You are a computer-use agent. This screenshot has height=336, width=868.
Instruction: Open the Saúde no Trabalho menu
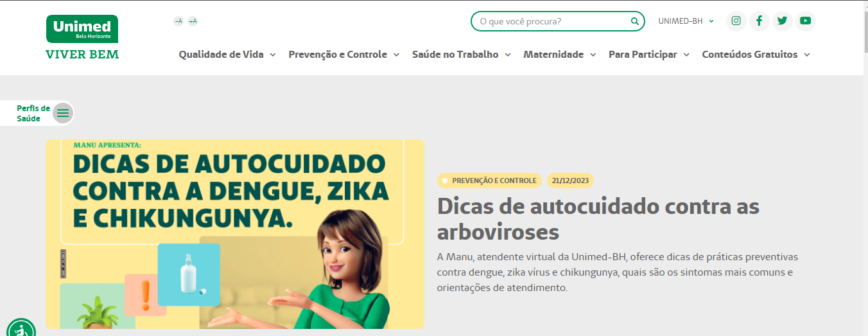pyautogui.click(x=462, y=55)
